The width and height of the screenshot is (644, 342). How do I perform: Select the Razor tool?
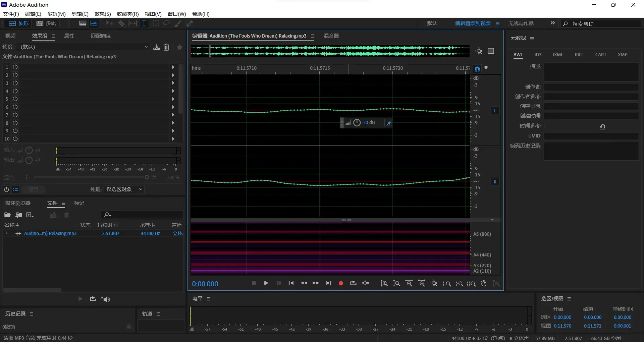(121, 23)
